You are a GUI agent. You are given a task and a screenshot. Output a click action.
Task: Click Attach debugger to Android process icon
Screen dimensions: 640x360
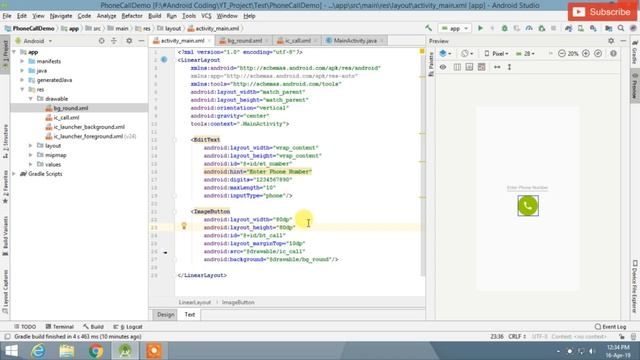tap(542, 28)
